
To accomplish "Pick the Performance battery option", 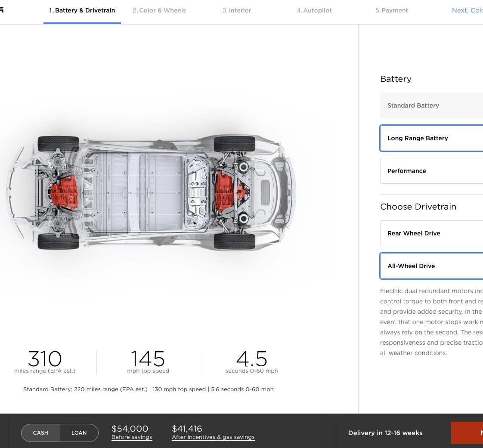I will pos(431,171).
